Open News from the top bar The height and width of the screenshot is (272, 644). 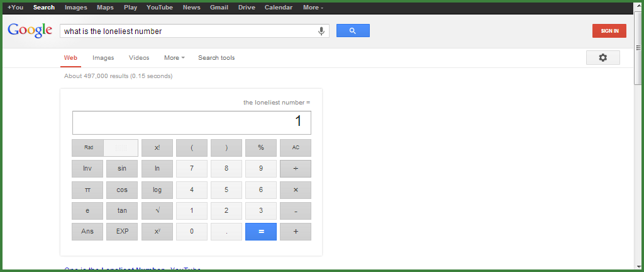click(x=191, y=8)
